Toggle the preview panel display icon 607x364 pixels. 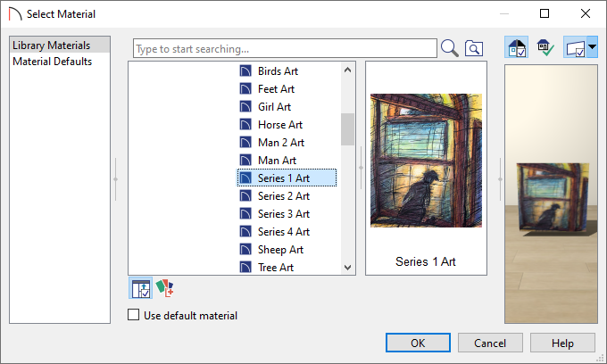tap(575, 47)
